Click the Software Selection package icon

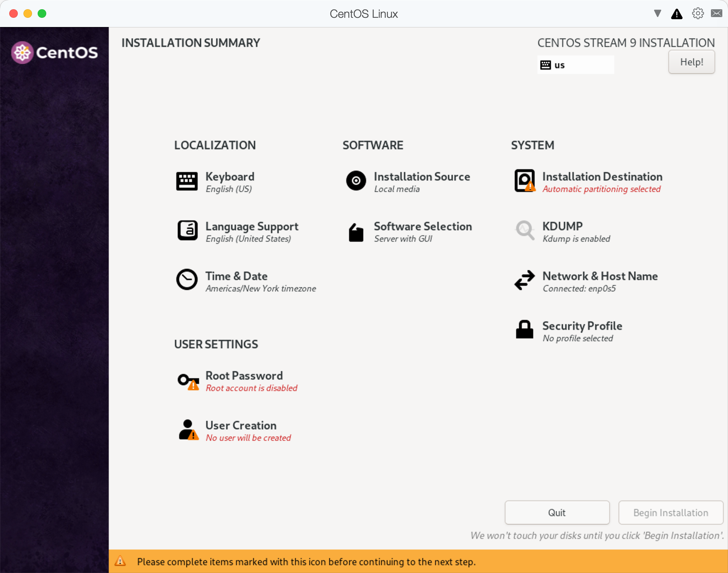click(x=356, y=233)
